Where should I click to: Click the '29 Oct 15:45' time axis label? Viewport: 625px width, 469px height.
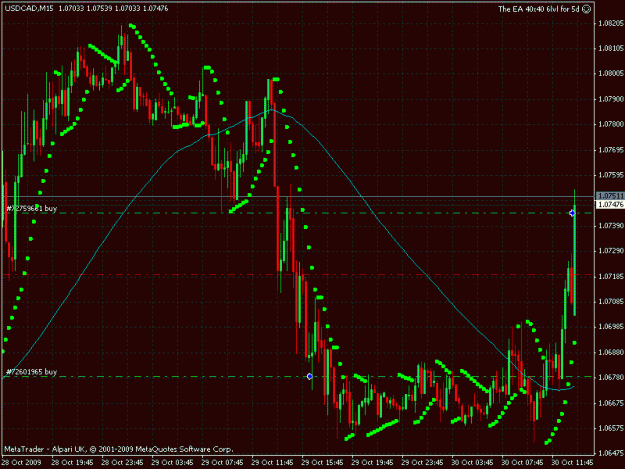(x=322, y=462)
